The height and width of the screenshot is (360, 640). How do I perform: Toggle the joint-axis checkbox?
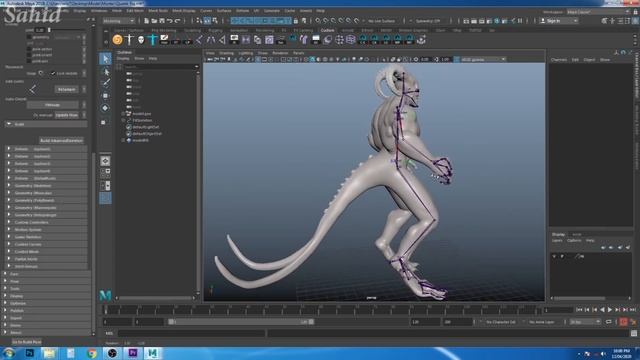(x=29, y=61)
